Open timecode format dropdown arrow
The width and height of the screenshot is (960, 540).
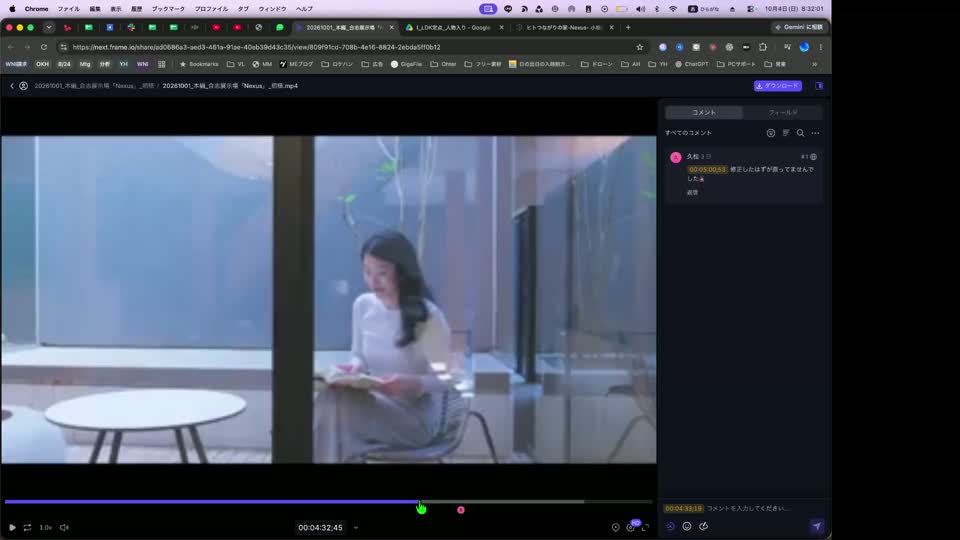[x=356, y=528]
